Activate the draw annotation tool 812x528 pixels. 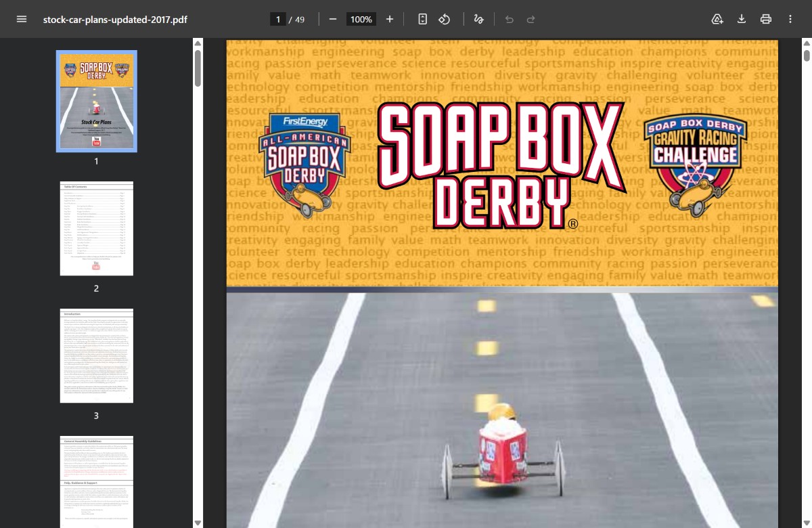pos(479,19)
